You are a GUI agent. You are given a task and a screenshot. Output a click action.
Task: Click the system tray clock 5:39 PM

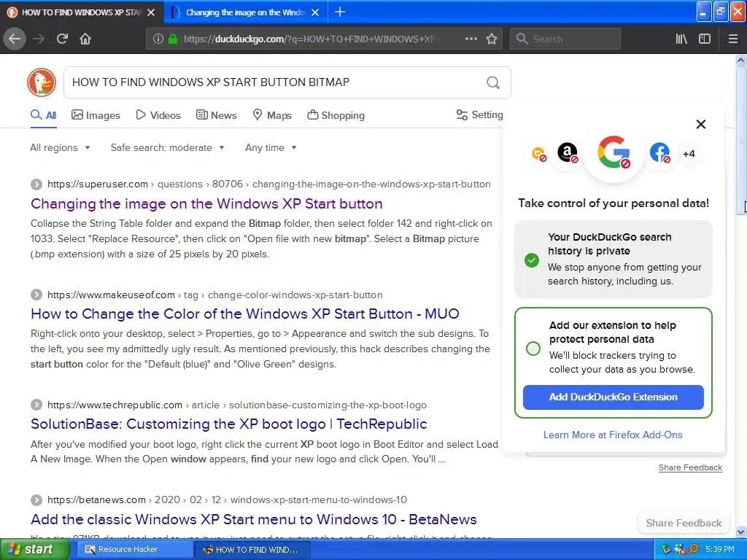coord(720,550)
